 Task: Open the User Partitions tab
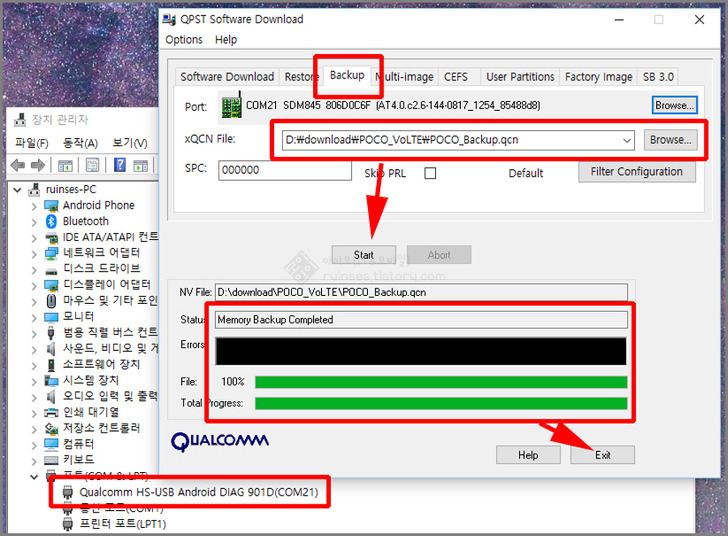pyautogui.click(x=520, y=77)
